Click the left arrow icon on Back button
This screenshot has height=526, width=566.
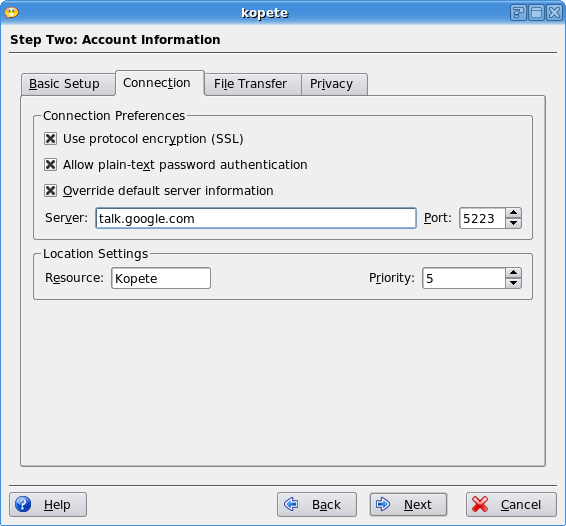(x=291, y=504)
